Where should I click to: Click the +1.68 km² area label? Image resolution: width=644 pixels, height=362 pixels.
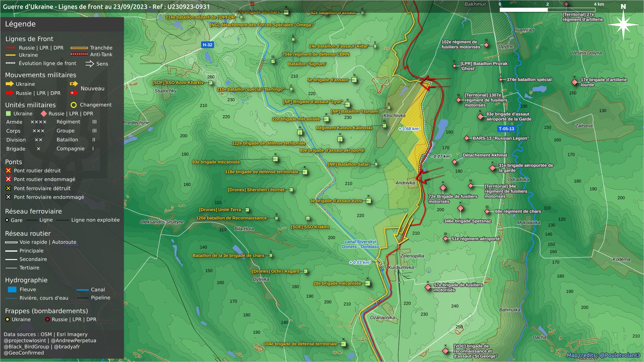409,129
